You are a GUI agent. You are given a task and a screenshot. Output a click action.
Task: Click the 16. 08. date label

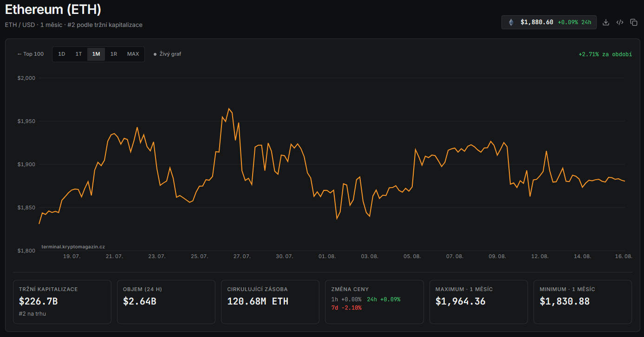[623, 256]
